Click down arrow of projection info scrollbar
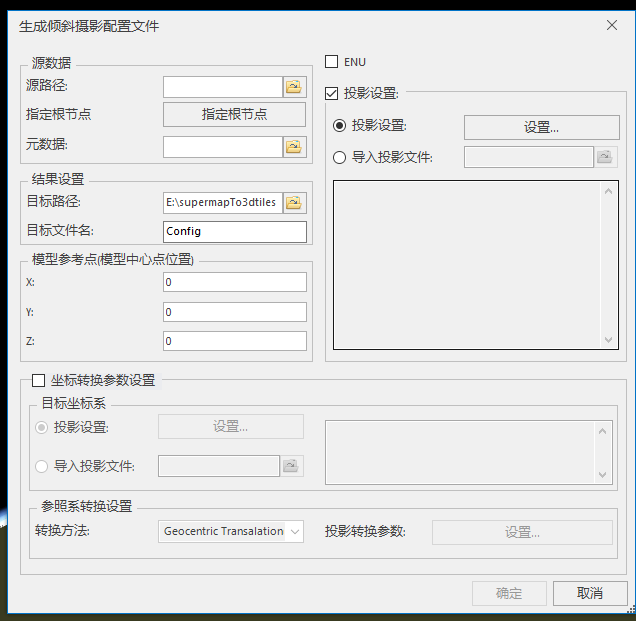 click(x=608, y=340)
